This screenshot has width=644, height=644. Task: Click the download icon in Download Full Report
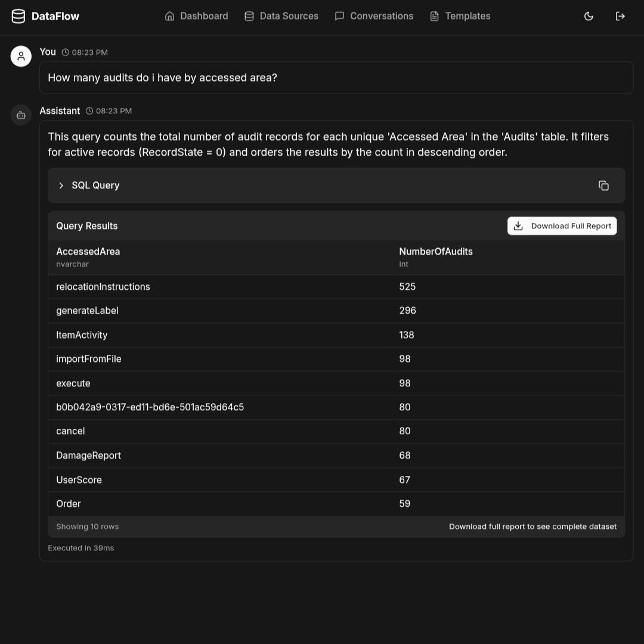coord(518,226)
